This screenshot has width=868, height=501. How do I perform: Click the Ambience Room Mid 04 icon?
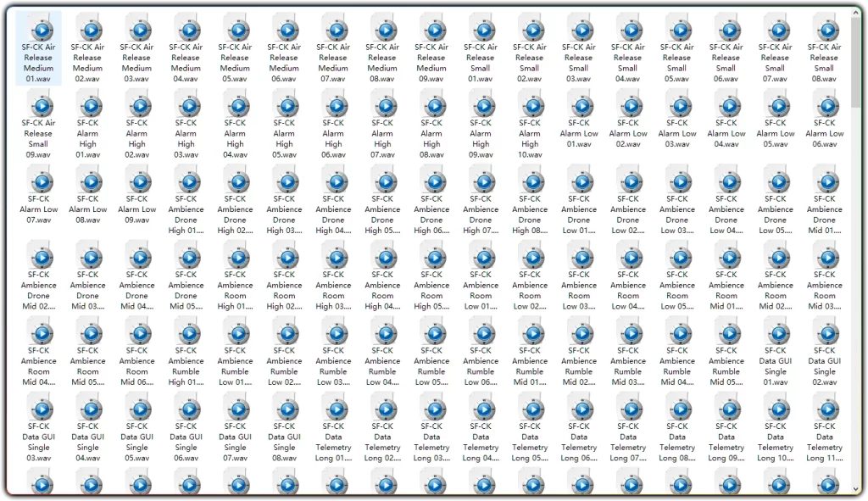42,332
